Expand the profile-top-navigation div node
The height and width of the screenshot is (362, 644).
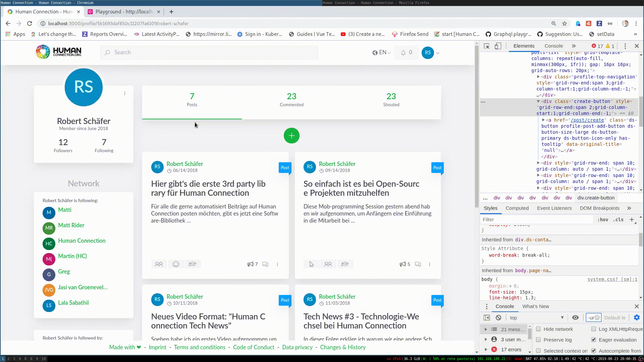point(538,77)
